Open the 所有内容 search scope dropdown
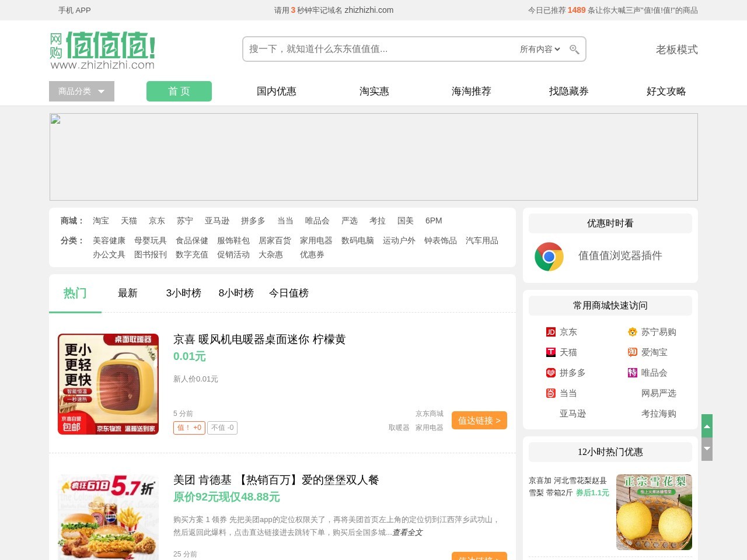The width and height of the screenshot is (747, 560). (x=540, y=49)
